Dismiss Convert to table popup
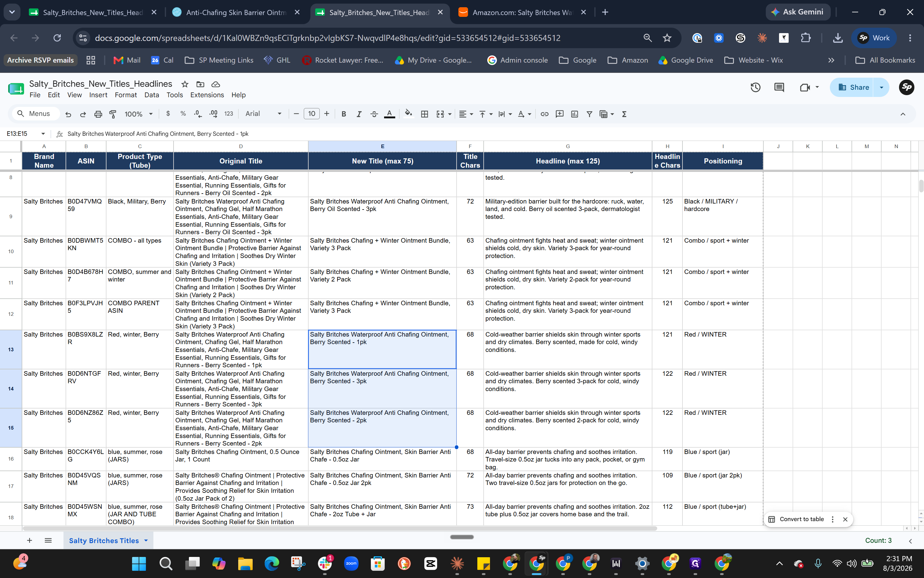Viewport: 924px width, 578px height. click(x=845, y=519)
